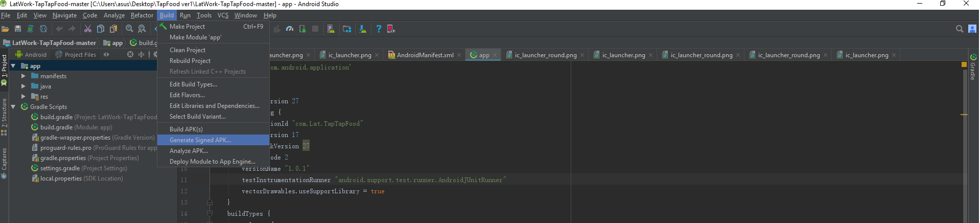
Task: Choose Clean Project in Build menu
Action: (213, 50)
